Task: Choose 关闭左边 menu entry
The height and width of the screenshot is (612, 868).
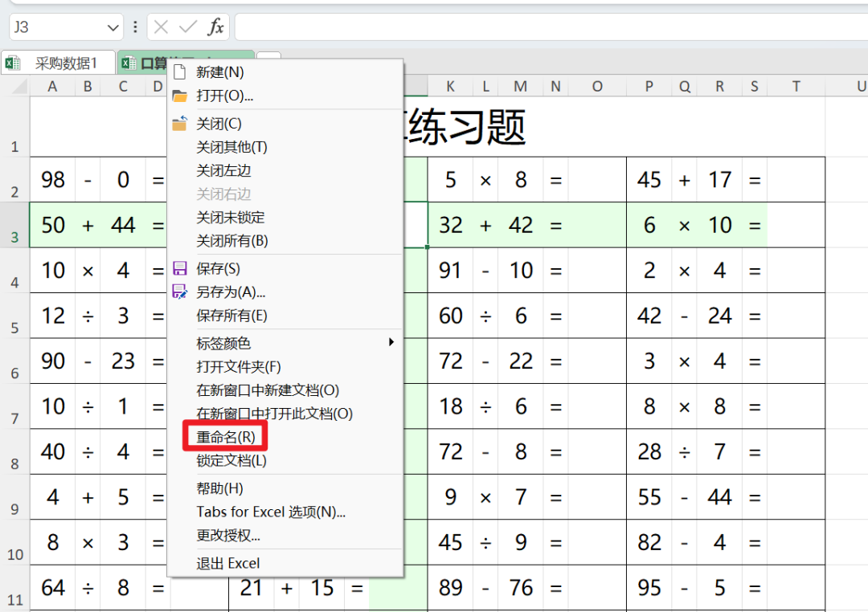Action: (x=285, y=170)
